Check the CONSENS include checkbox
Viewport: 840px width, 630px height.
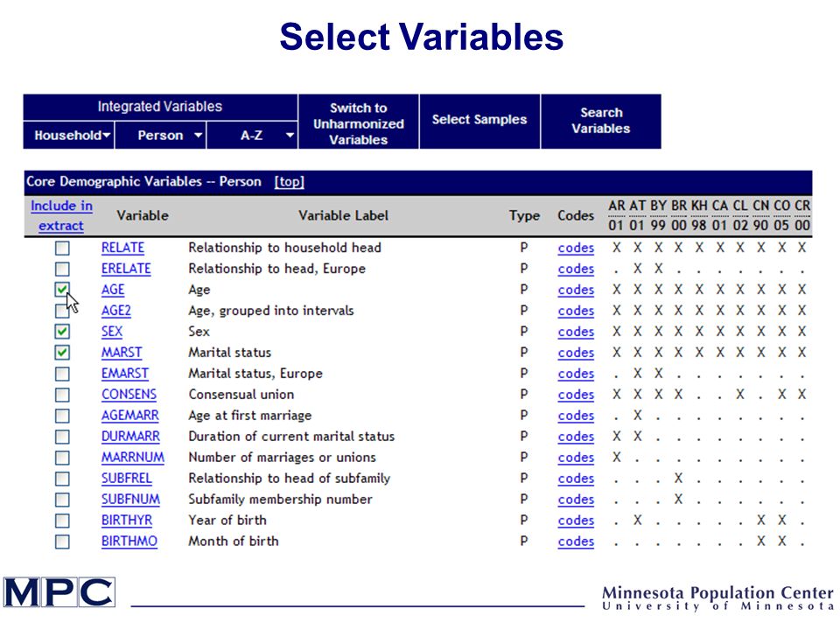pos(62,395)
